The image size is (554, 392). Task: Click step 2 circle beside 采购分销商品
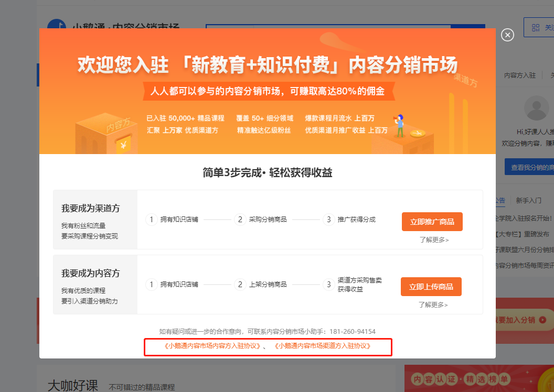pyautogui.click(x=240, y=220)
